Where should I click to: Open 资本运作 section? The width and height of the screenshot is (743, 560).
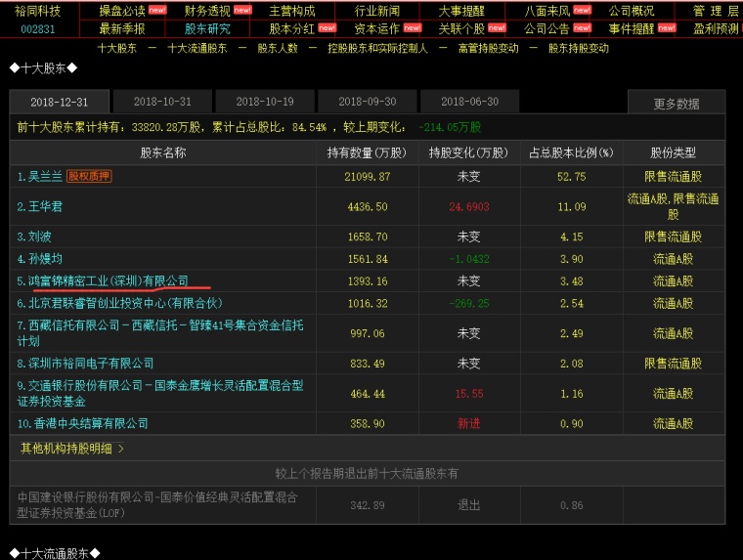click(x=376, y=29)
